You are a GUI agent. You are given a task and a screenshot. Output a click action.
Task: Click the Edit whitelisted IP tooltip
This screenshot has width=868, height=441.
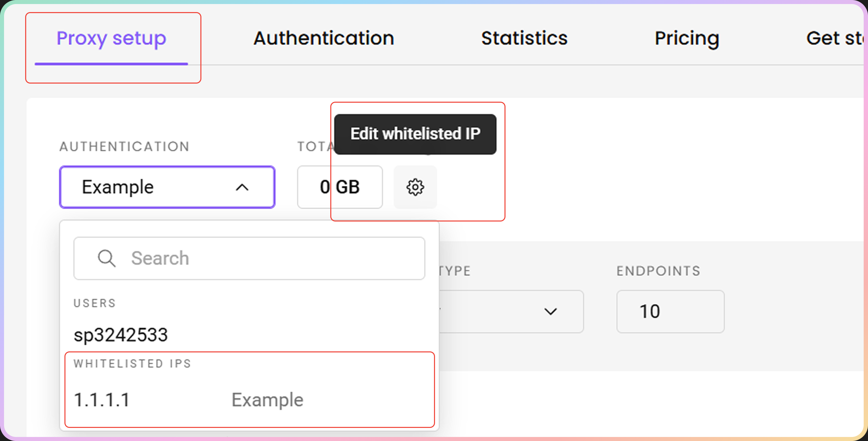415,134
